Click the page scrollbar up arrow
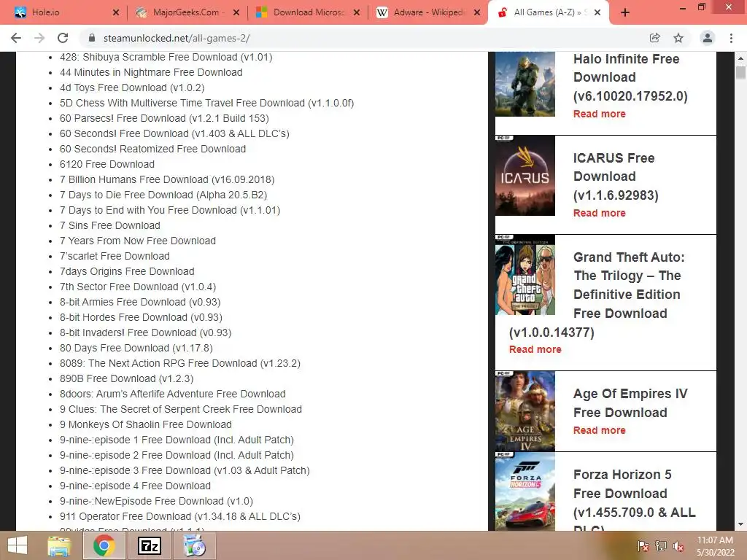Viewport: 747px width, 560px height. tap(740, 58)
